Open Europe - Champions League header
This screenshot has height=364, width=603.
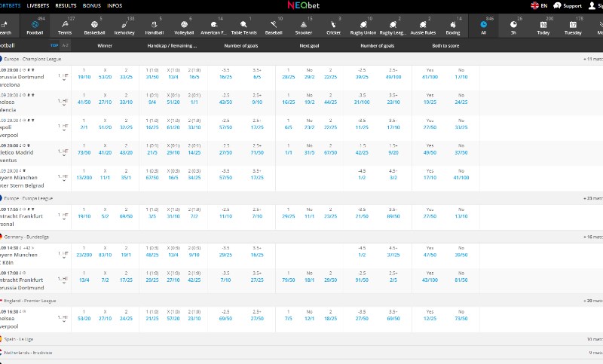pyautogui.click(x=32, y=60)
